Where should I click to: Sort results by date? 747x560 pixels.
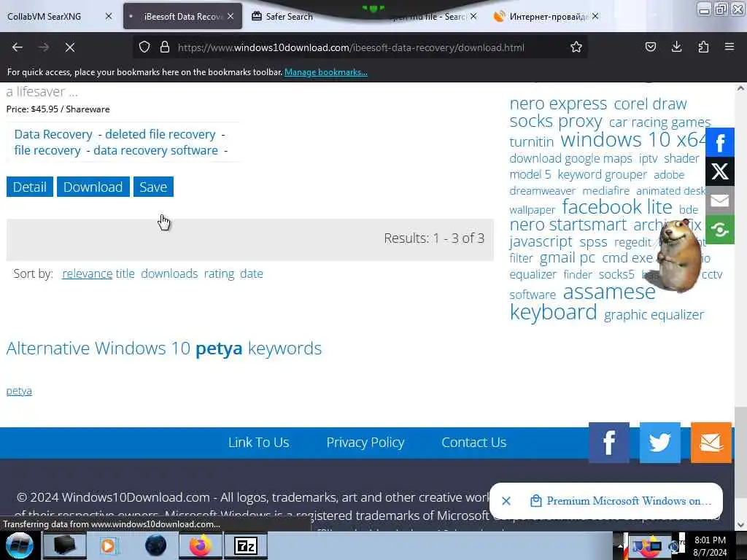click(x=252, y=274)
